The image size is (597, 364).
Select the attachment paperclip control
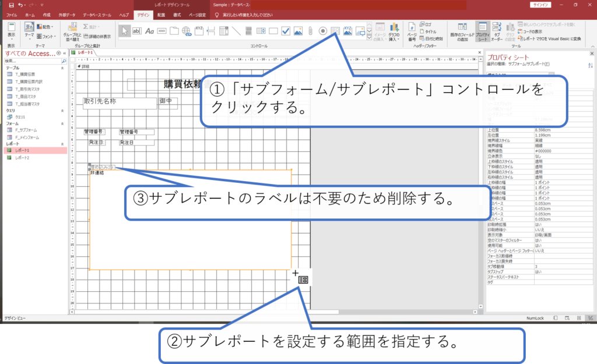point(311,30)
